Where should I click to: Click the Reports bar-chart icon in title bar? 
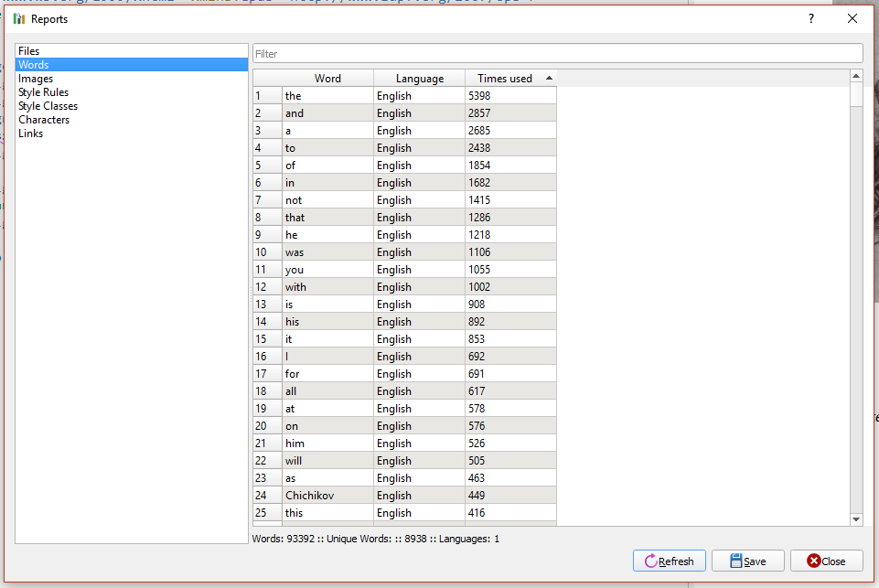(x=19, y=18)
